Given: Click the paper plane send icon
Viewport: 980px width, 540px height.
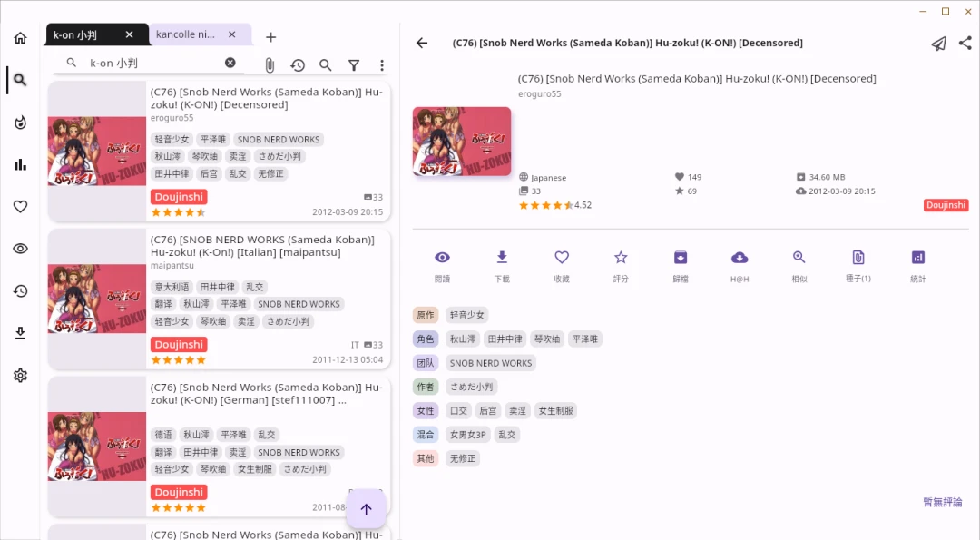Looking at the screenshot, I should click(x=938, y=44).
